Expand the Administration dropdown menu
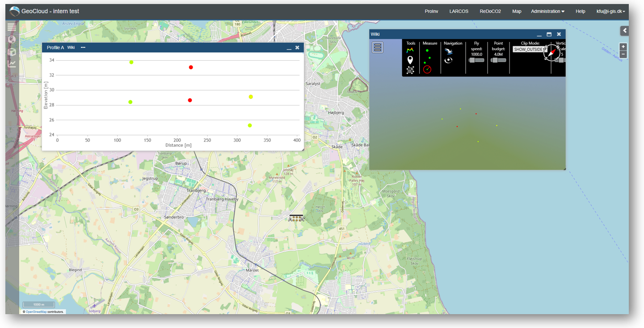Image resolution: width=644 pixels, height=328 pixels. click(547, 11)
